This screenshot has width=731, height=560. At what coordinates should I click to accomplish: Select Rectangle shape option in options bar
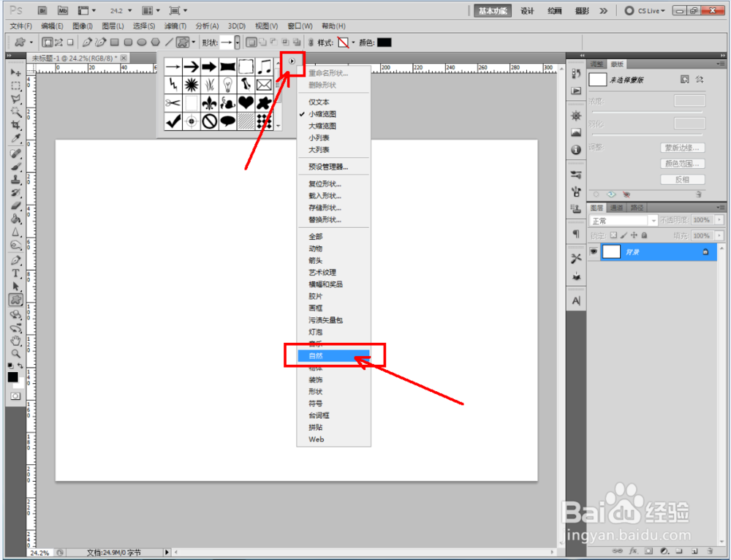(x=114, y=42)
